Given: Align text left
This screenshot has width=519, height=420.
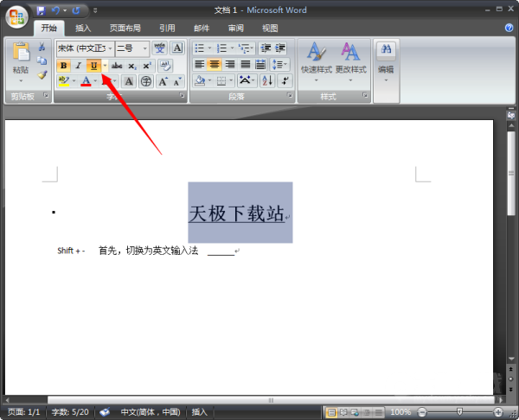Looking at the screenshot, I should point(199,64).
